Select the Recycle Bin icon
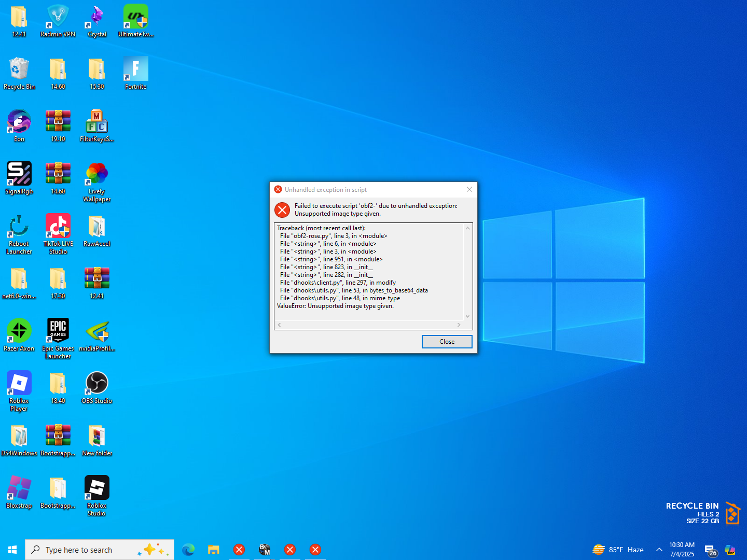This screenshot has height=560, width=747. coord(19,70)
